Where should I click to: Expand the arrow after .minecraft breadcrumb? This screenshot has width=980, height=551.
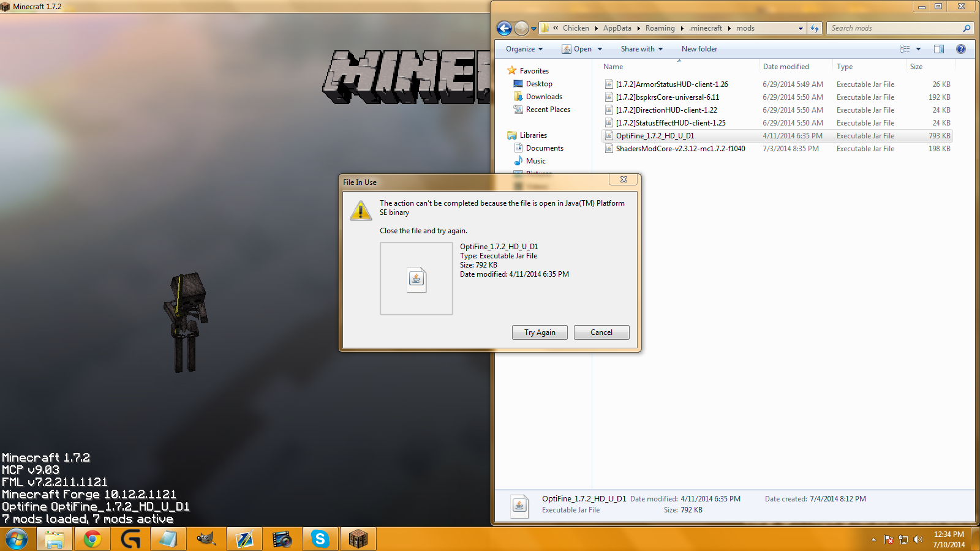pyautogui.click(x=729, y=28)
